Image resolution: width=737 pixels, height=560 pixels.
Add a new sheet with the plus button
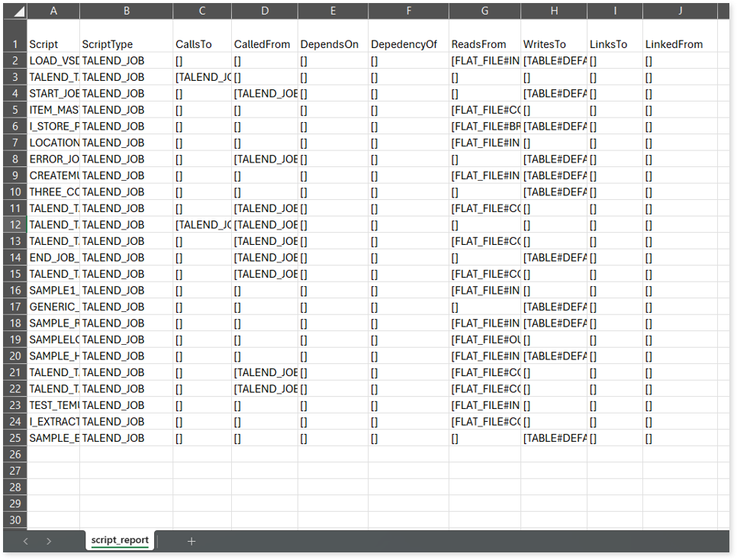pyautogui.click(x=191, y=541)
